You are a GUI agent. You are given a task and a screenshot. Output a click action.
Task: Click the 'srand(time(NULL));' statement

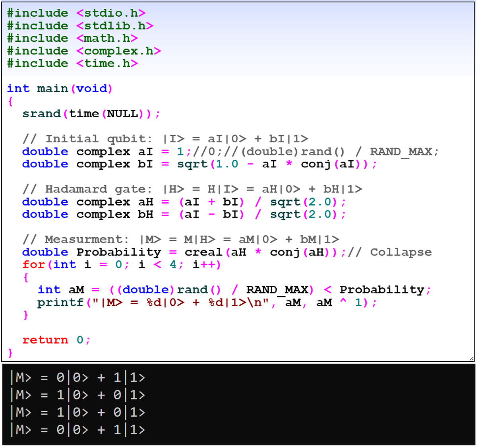pyautogui.click(x=91, y=114)
